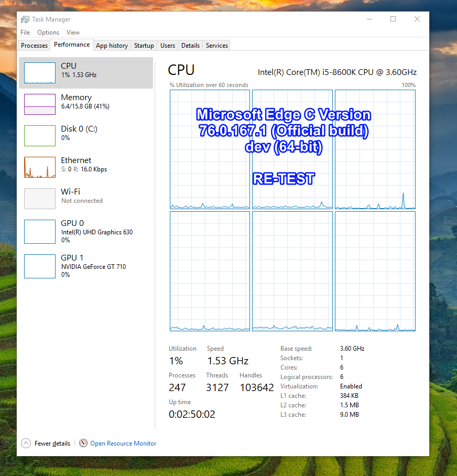Select NVIDIA GeForce GT 710 entry
This screenshot has height=476, width=457.
pyautogui.click(x=86, y=266)
